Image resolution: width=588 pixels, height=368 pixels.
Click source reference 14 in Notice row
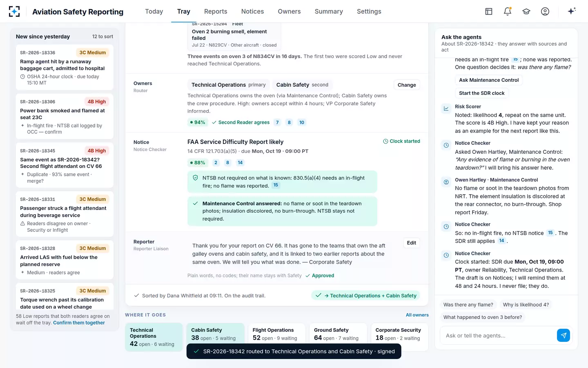pos(240,163)
